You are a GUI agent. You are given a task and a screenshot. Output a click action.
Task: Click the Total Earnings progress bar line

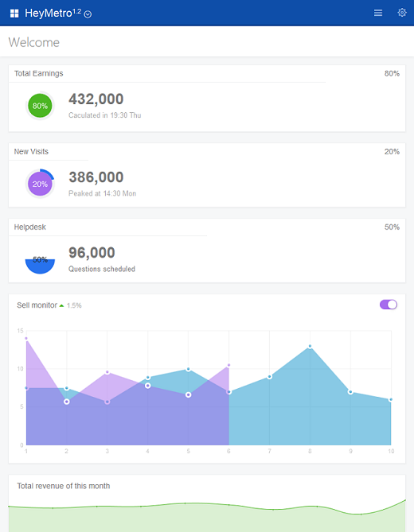tap(167, 82)
